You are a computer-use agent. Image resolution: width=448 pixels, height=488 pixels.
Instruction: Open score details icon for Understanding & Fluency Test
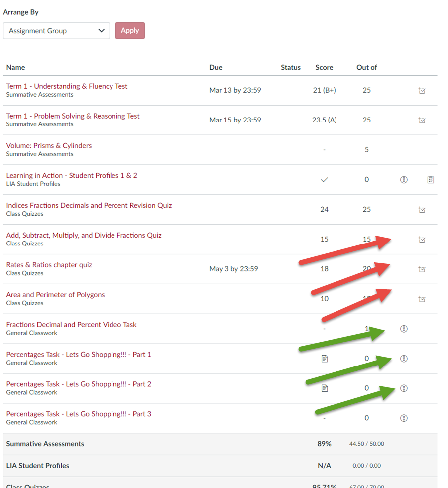tap(422, 91)
